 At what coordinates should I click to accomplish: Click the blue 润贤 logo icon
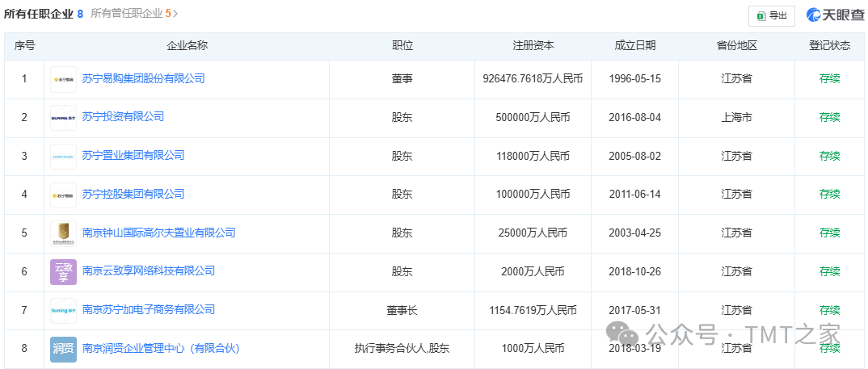[x=63, y=349]
